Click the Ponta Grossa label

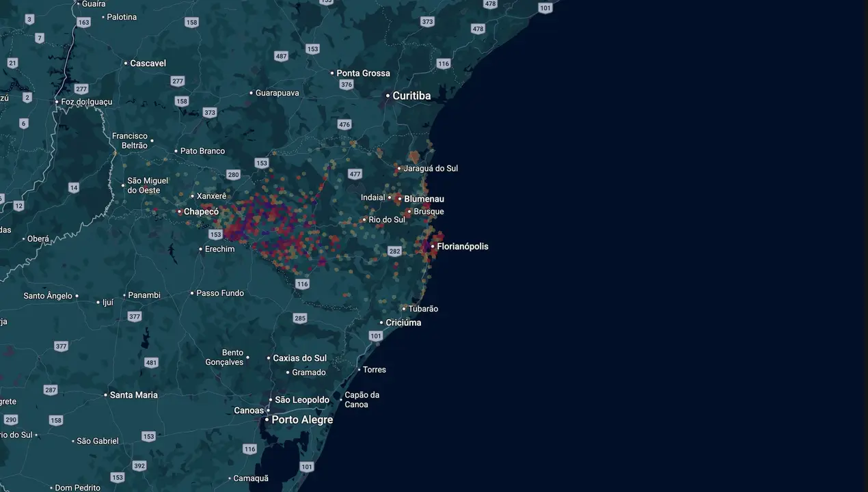point(363,73)
